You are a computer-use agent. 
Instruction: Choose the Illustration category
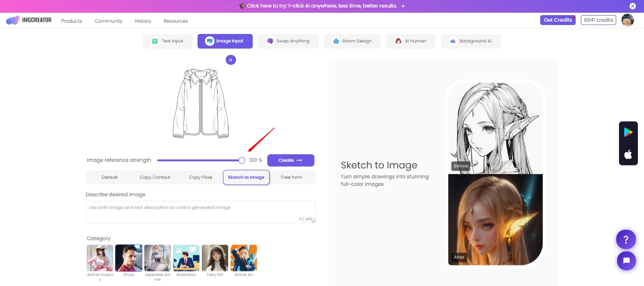186,258
